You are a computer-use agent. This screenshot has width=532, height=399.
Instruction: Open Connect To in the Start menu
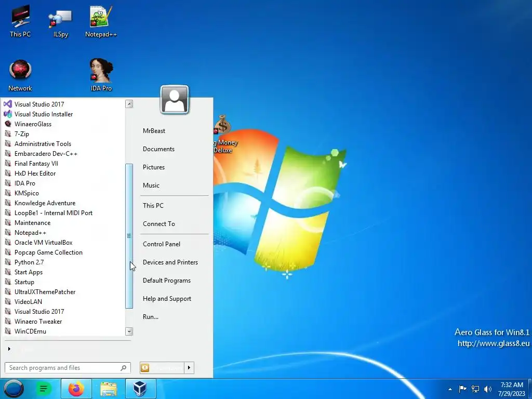(159, 223)
